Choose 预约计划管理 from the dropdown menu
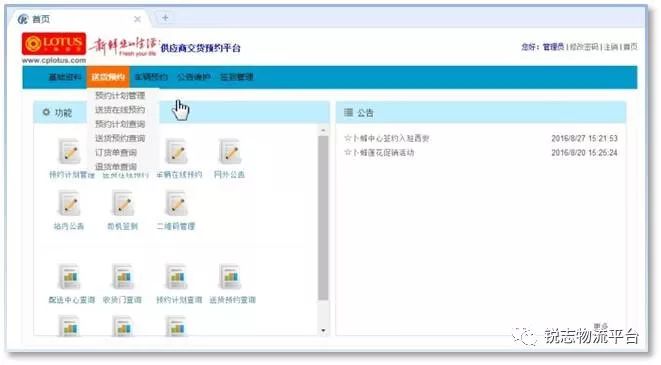661x365 pixels. click(x=120, y=96)
